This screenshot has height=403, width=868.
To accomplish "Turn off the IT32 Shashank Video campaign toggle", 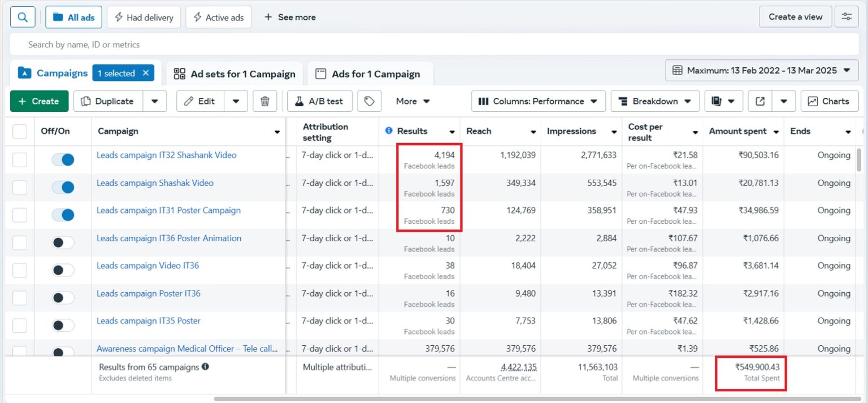I will 62,159.
